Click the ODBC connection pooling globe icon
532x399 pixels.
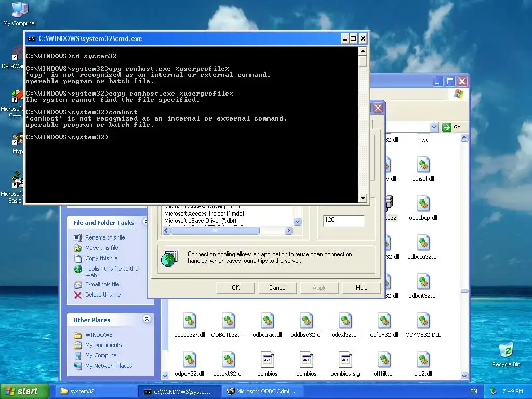(x=169, y=259)
